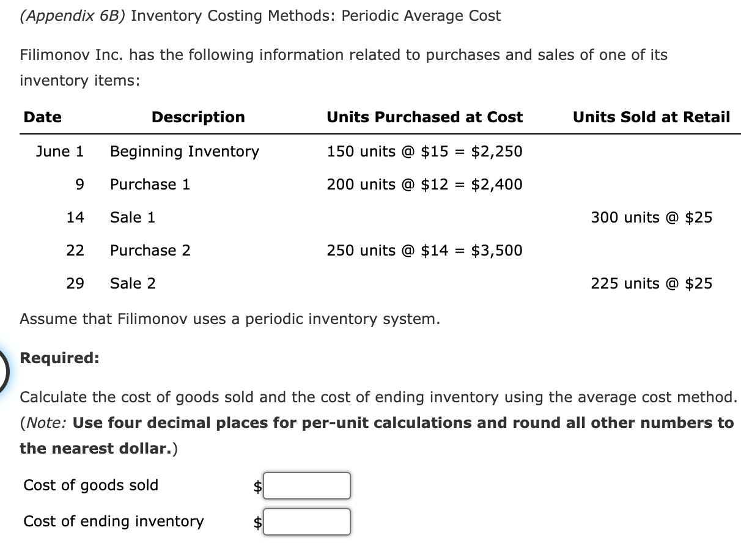The height and width of the screenshot is (560, 741).
Task: Click the Purchase 2 row entry
Action: click(150, 250)
